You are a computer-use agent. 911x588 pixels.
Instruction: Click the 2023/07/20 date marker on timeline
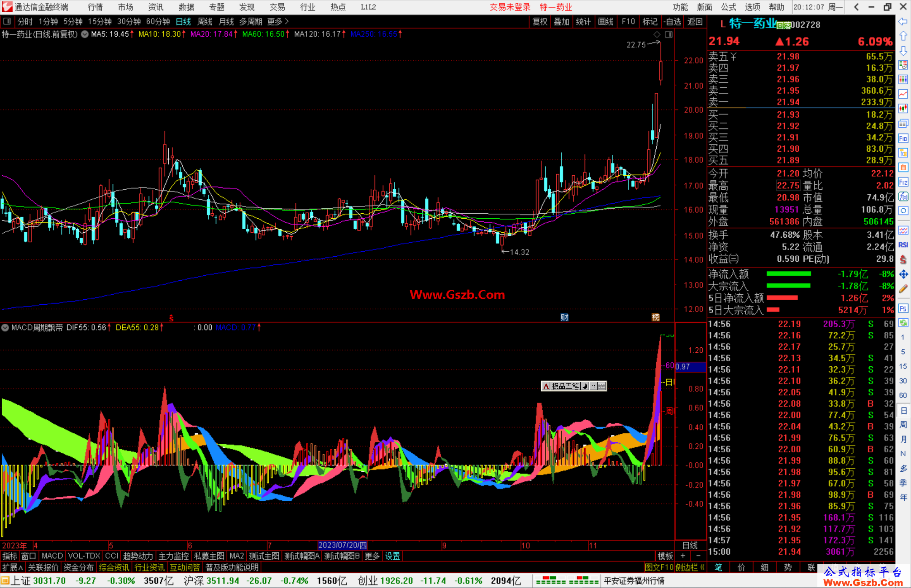342,545
